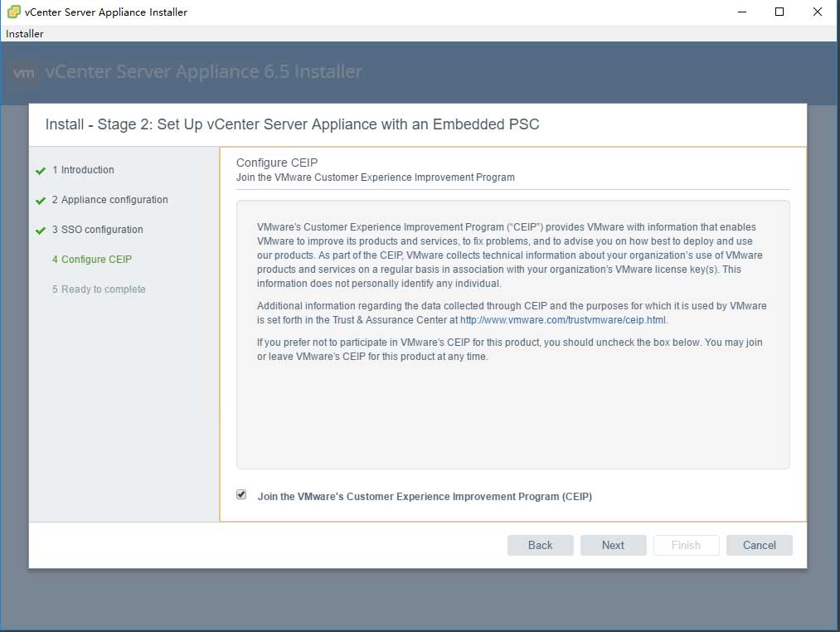Viewport: 840px width, 632px height.
Task: Uncheck Join the VMware's CEIP checkbox
Action: (241, 495)
